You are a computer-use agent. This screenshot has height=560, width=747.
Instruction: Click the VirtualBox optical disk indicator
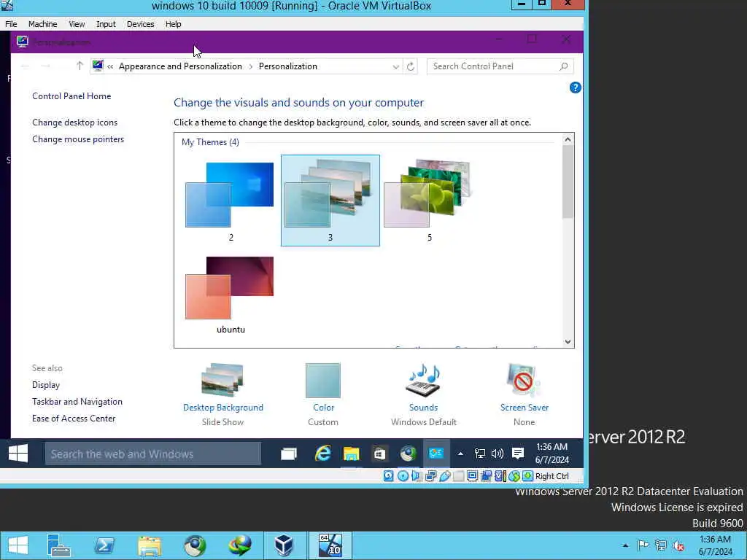tap(403, 475)
